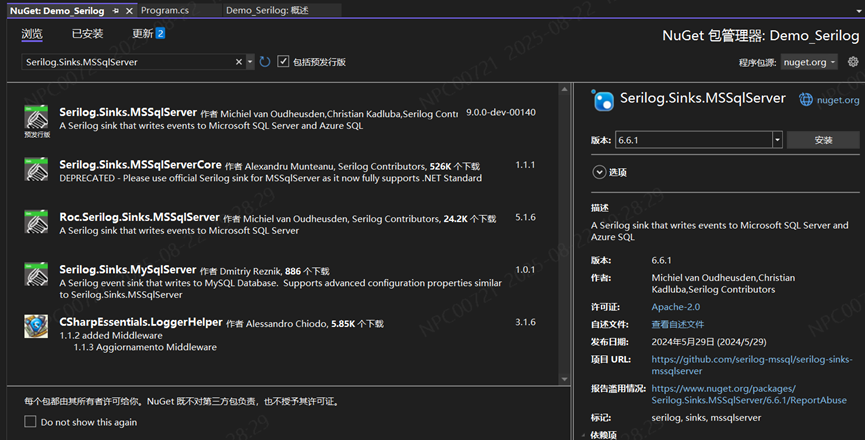Click version 5.1.6 in the list
Image resolution: width=865 pixels, height=440 pixels.
(525, 217)
